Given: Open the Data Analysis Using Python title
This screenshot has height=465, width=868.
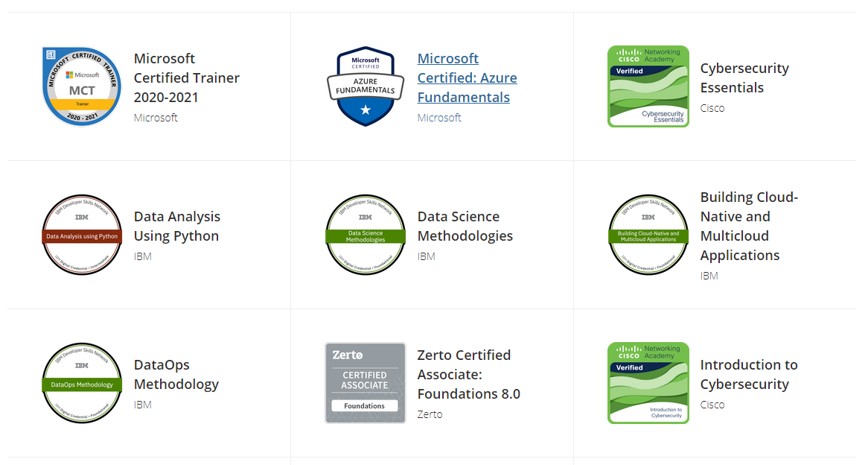Looking at the screenshot, I should [177, 226].
